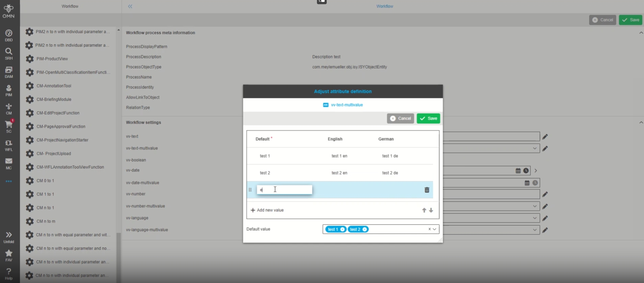Open the MC mail sidebar icon
The width and height of the screenshot is (644, 283).
point(9,164)
